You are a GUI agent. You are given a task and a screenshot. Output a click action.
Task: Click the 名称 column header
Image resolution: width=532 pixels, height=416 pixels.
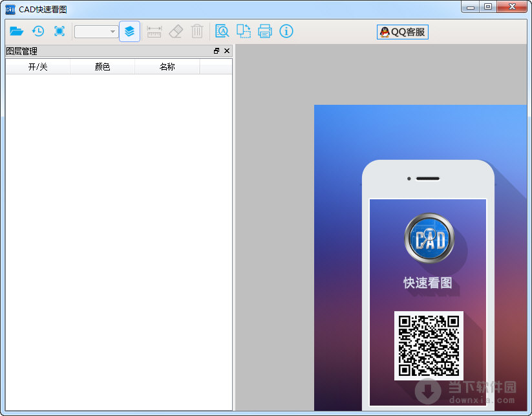click(x=167, y=67)
